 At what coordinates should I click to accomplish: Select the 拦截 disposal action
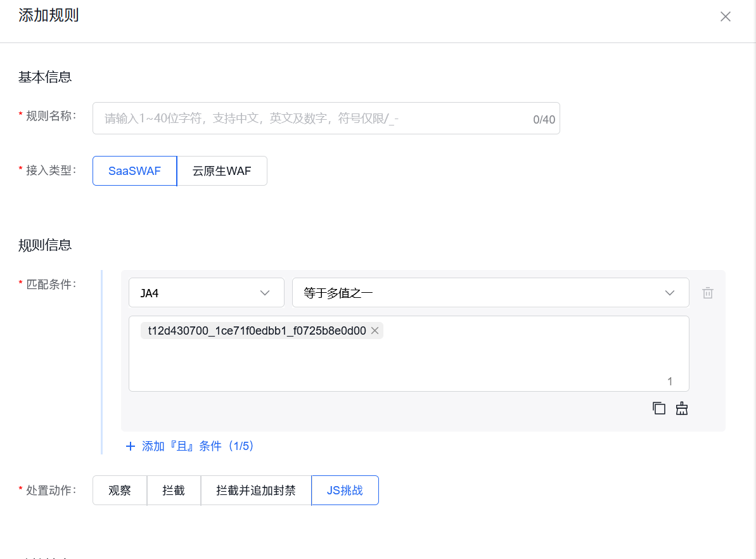click(174, 490)
